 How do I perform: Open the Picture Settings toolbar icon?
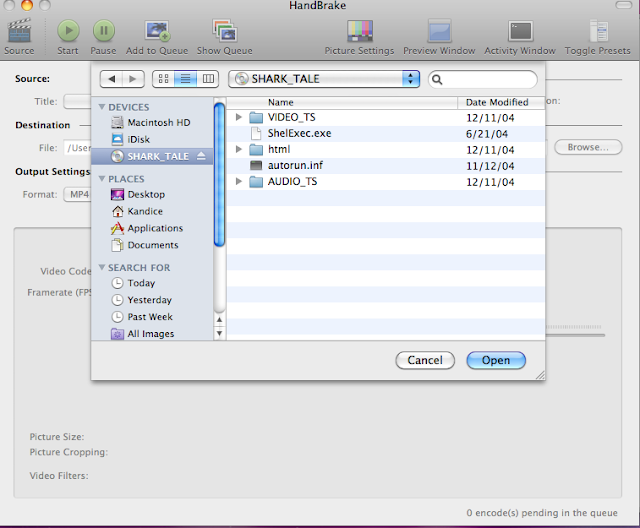point(360,31)
